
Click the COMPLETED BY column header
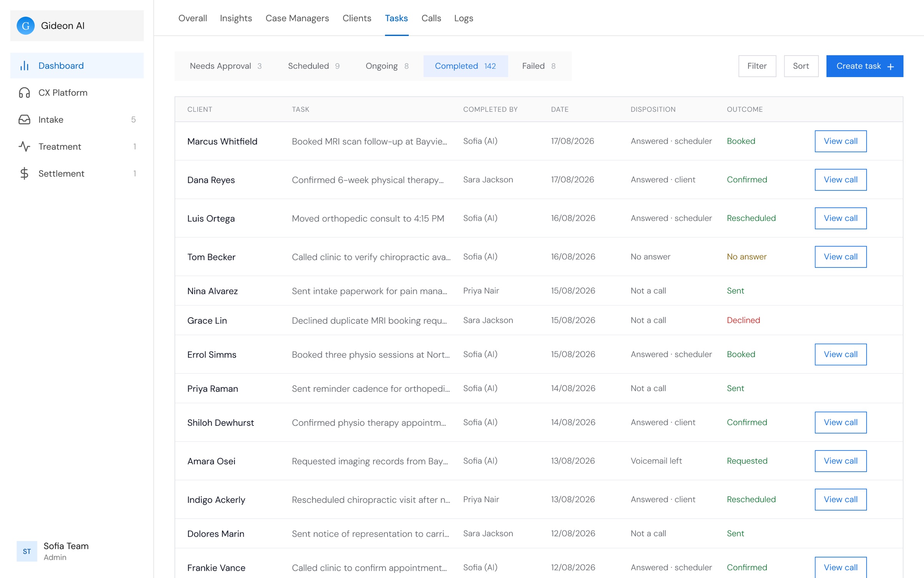pyautogui.click(x=490, y=109)
